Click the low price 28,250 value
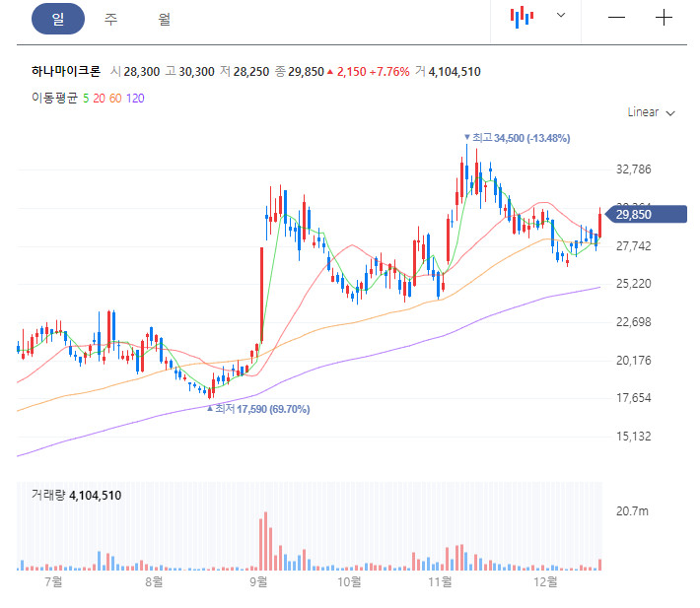Viewport: 700px width, 608px height. tap(251, 72)
